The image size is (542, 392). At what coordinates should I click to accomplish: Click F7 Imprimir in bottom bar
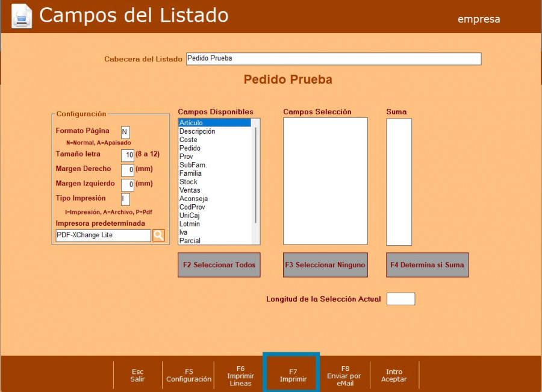pyautogui.click(x=293, y=375)
